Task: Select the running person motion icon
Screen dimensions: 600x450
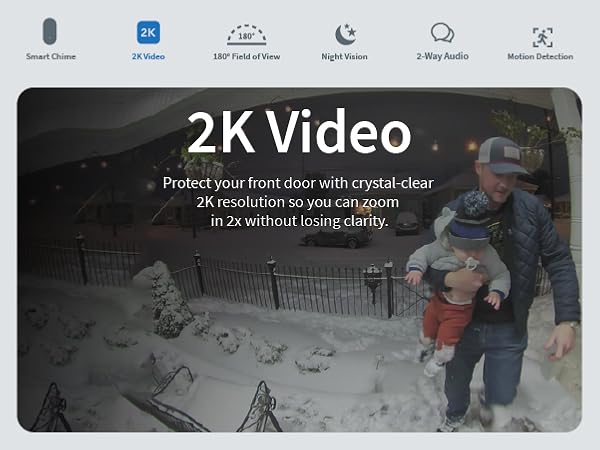Action: pyautogui.click(x=543, y=37)
